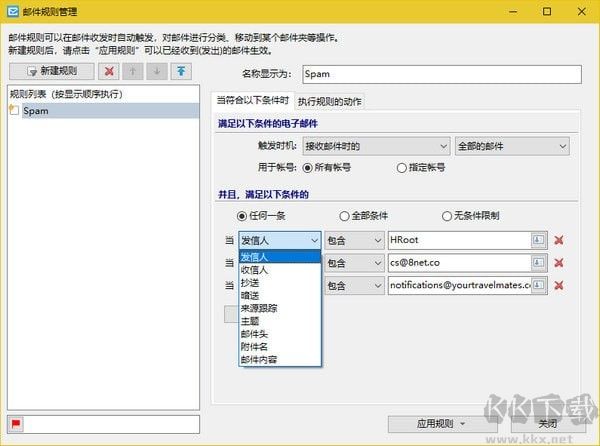Click the 关闭 close button
Viewport: 600px width, 446px height.
[x=548, y=424]
